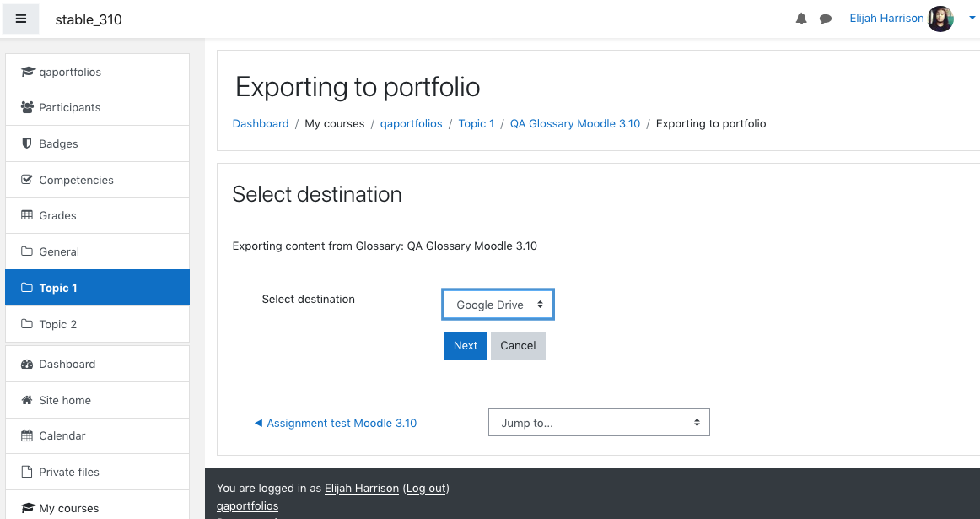Click the graduation cap icon beside qaportfolios
Image resolution: width=980 pixels, height=519 pixels.
[x=28, y=72]
